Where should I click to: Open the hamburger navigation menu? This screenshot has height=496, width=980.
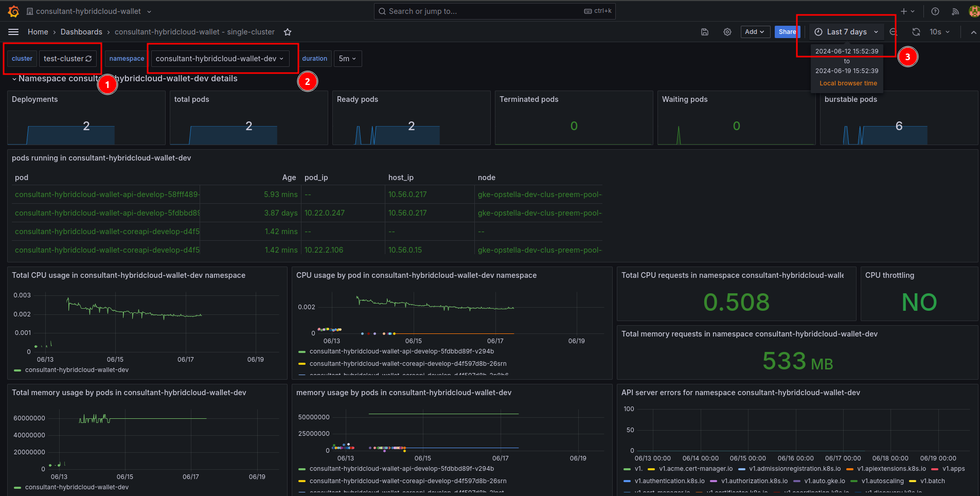pos(14,32)
